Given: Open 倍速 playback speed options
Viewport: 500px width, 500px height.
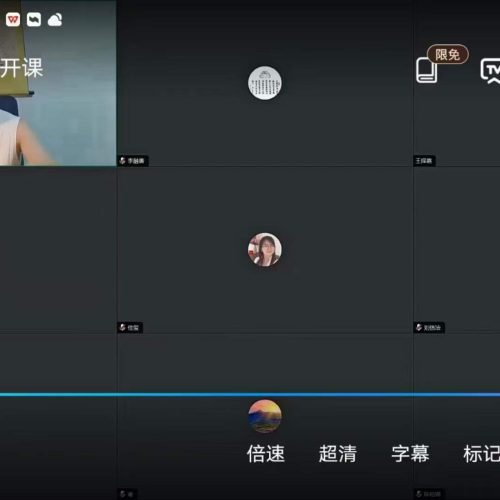Looking at the screenshot, I should click(x=266, y=454).
